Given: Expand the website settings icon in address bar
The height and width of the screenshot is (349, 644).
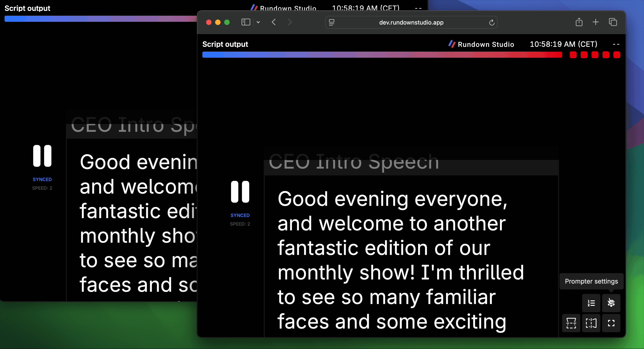Looking at the screenshot, I should point(332,22).
